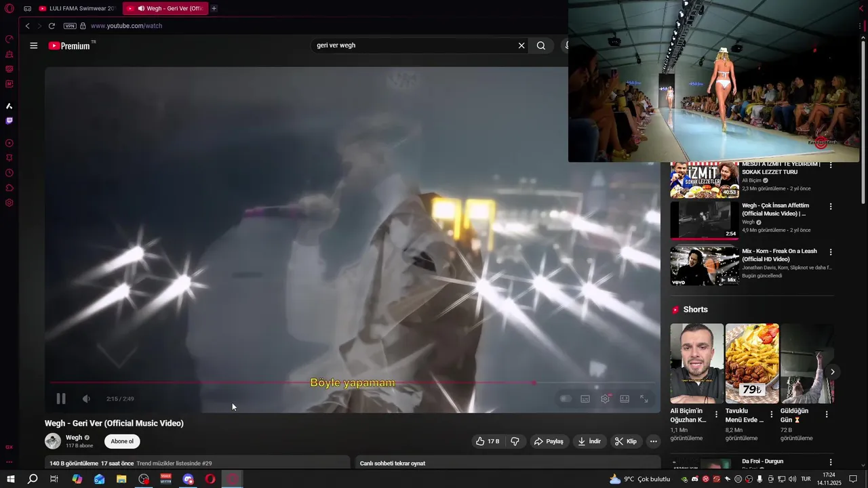Image resolution: width=868 pixels, height=488 pixels.
Task: Click the VPN badge in address bar
Action: (70, 26)
